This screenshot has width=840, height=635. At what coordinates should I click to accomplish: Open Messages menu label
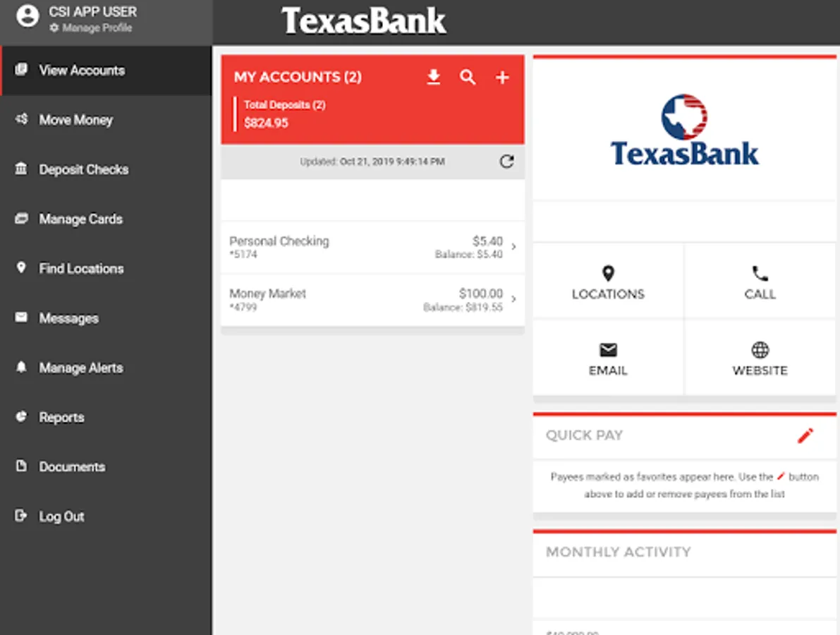click(69, 318)
